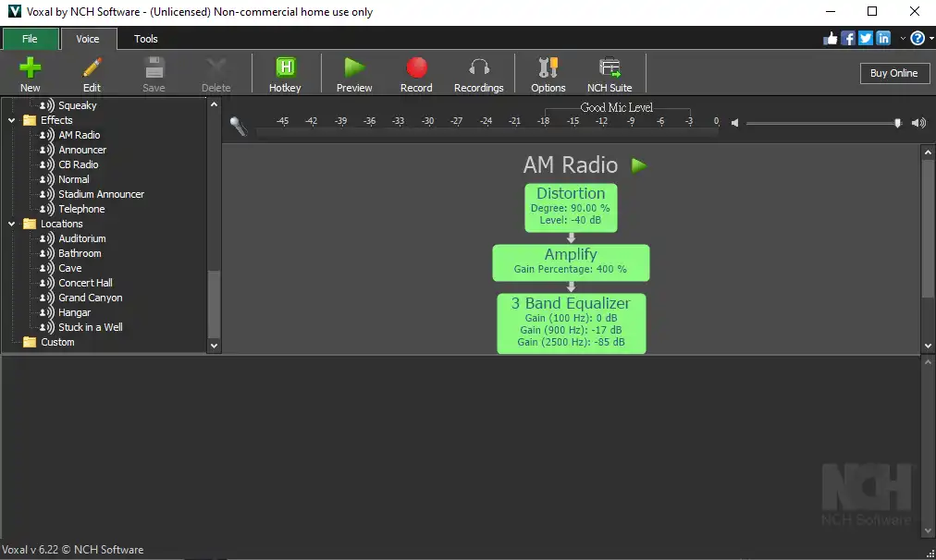Image resolution: width=936 pixels, height=560 pixels.
Task: Click effect chain scrollbar down arrow
Action: click(x=928, y=346)
